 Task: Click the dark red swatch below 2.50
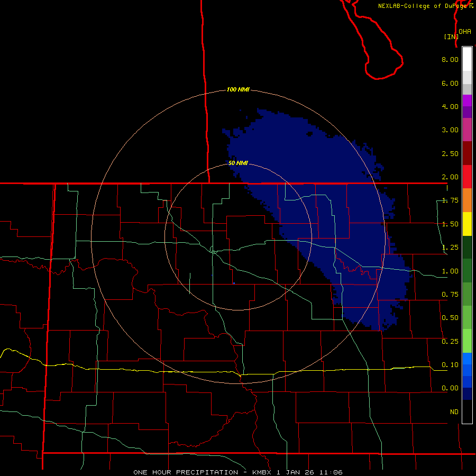click(x=467, y=153)
